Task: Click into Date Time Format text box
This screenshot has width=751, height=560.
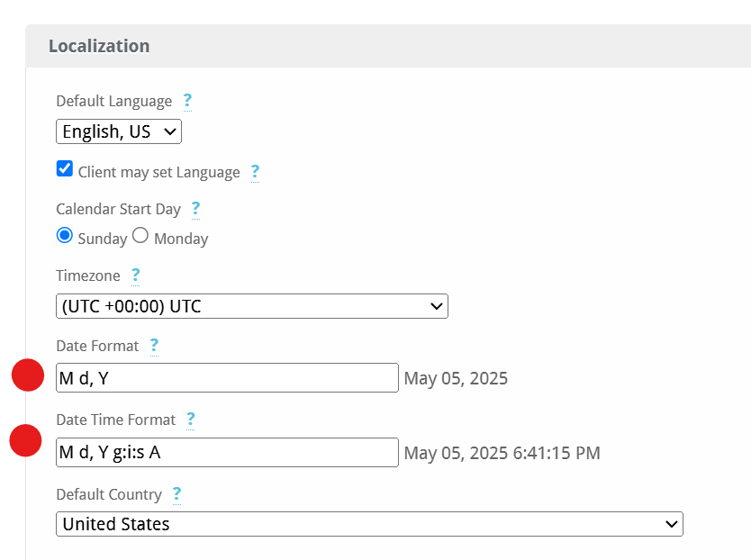Action: click(x=227, y=452)
